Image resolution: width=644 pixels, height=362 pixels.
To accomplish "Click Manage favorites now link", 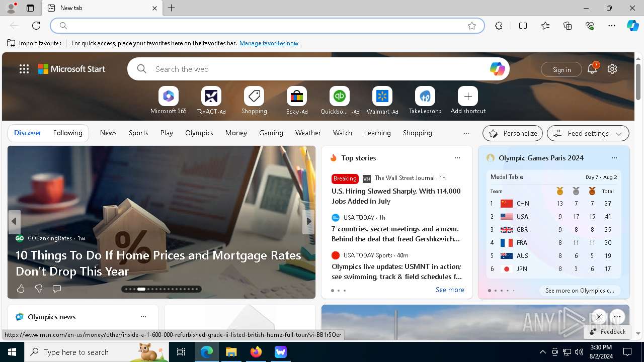I will point(269,43).
